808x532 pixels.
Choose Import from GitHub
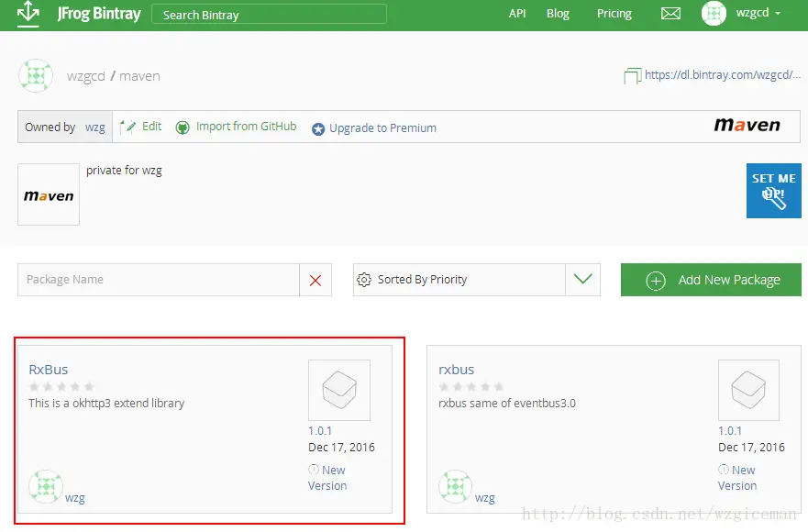[246, 127]
